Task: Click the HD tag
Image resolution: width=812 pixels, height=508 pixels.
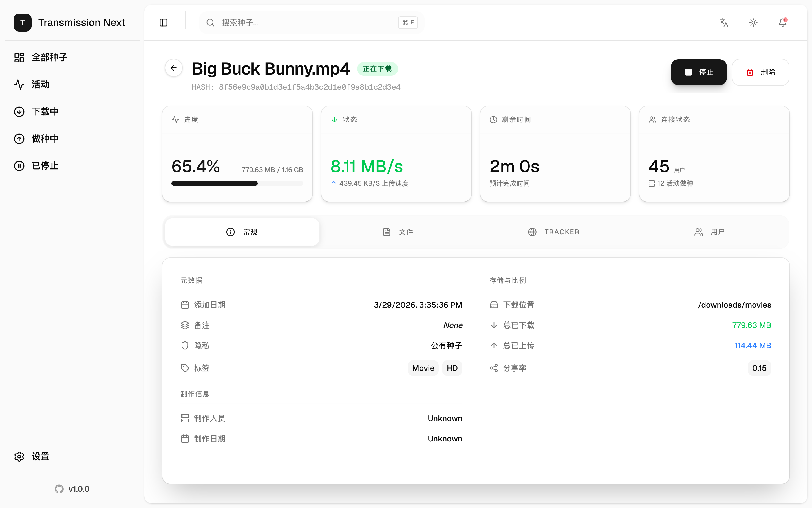Action: 452,368
